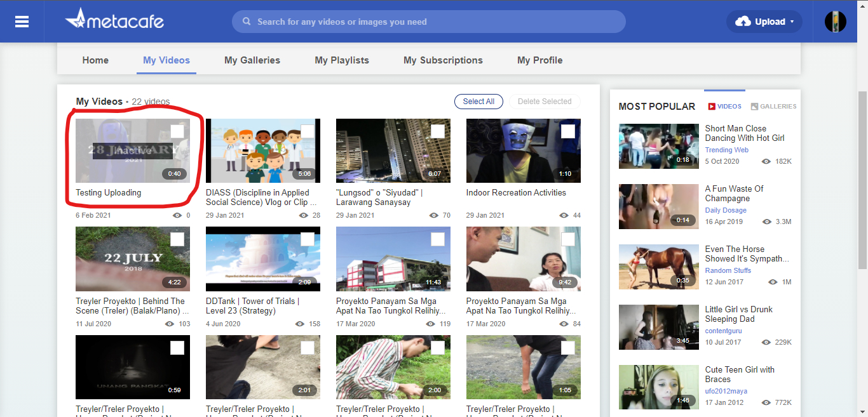Expand the Upload dropdown arrow
This screenshot has width=868, height=417.
tap(792, 22)
